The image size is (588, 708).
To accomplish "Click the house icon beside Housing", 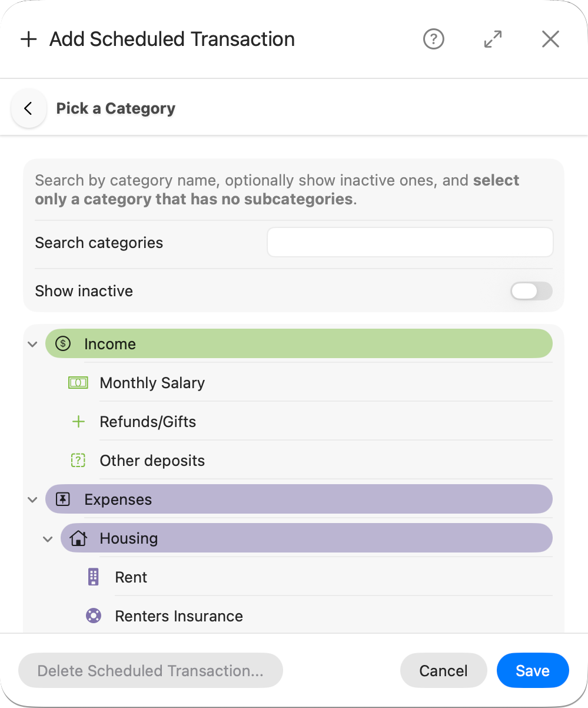I will point(78,538).
